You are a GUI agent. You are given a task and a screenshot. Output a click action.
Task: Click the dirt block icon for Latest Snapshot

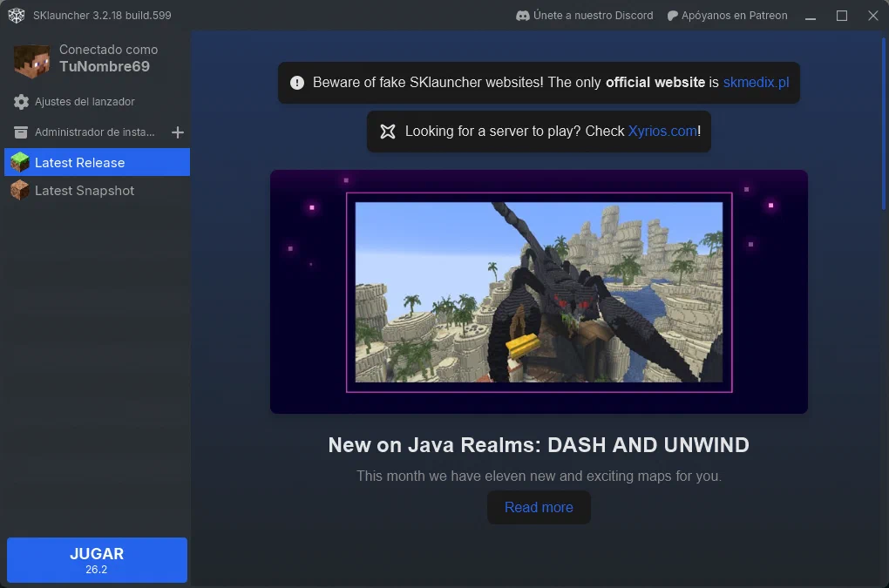click(x=20, y=190)
